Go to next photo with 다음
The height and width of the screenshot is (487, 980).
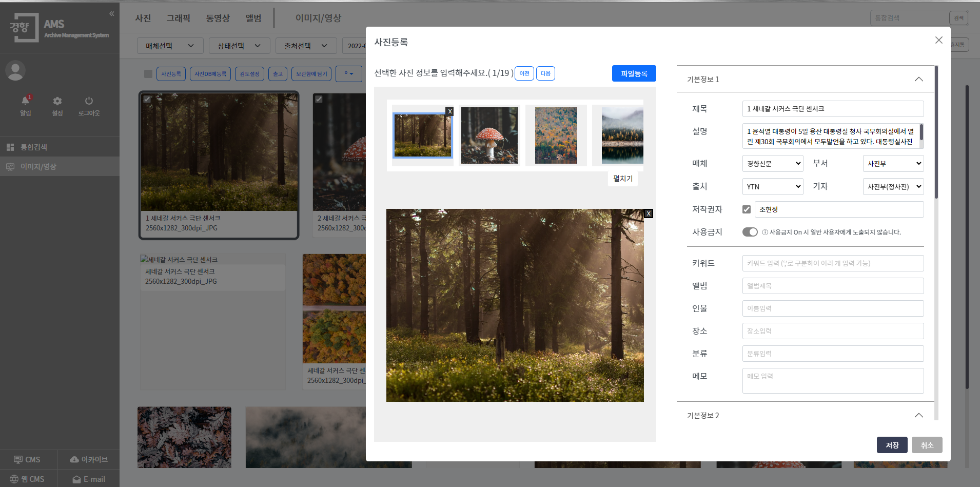pos(545,73)
